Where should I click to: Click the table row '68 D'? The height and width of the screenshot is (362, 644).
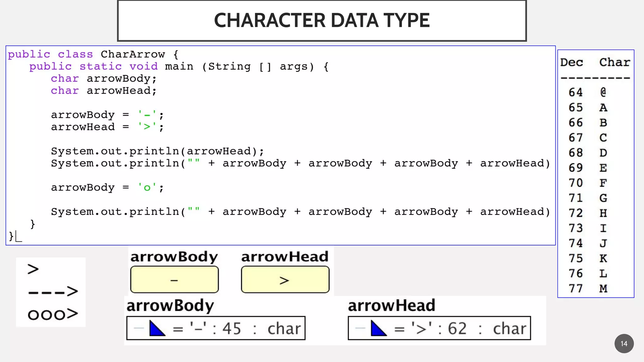pyautogui.click(x=587, y=153)
